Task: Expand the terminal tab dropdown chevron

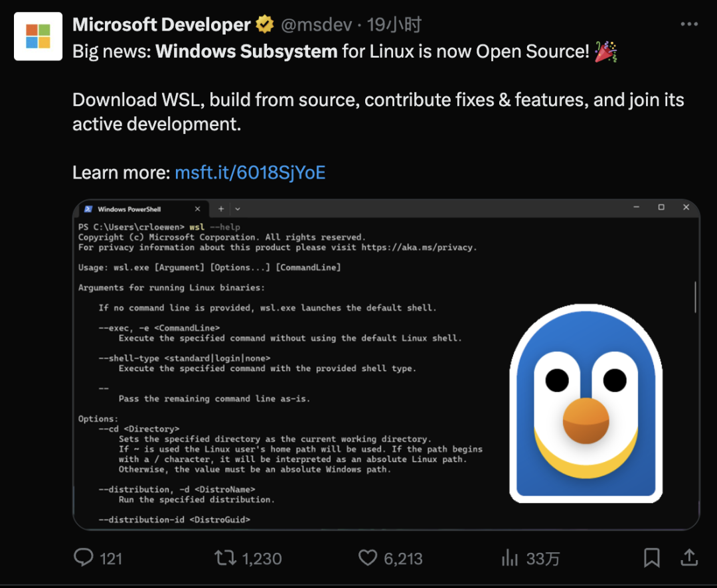Action: pyautogui.click(x=238, y=209)
